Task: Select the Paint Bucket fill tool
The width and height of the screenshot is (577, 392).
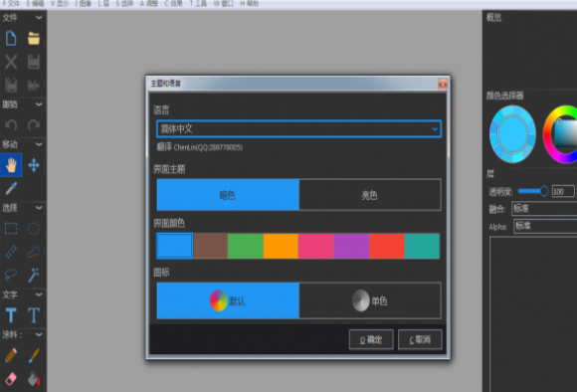Action: point(34,379)
